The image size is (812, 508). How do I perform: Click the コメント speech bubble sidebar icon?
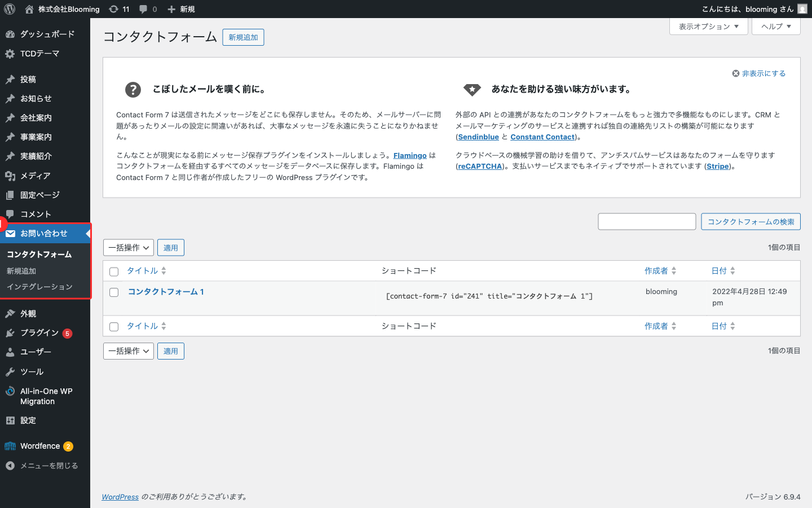[10, 214]
